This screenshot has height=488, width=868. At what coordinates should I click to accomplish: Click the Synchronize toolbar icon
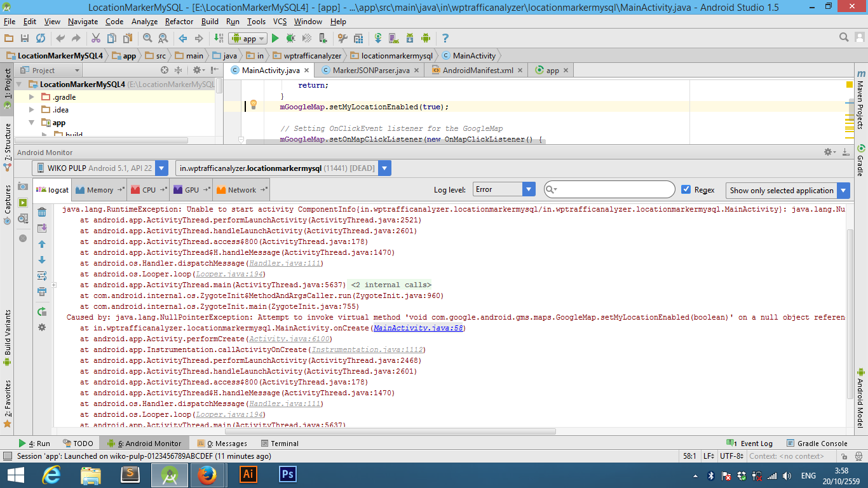tap(41, 38)
